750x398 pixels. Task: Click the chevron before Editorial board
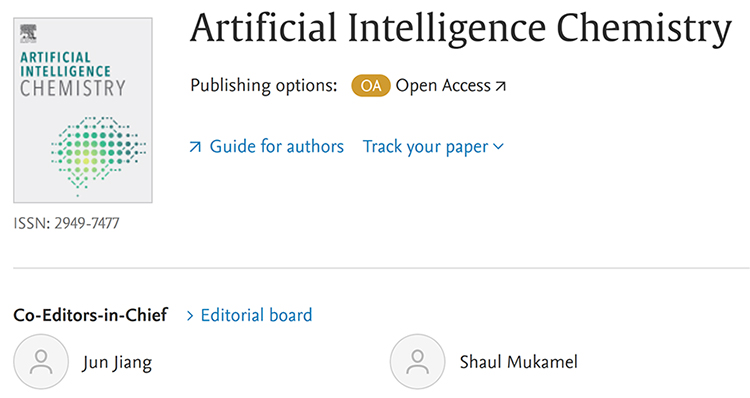tap(190, 316)
